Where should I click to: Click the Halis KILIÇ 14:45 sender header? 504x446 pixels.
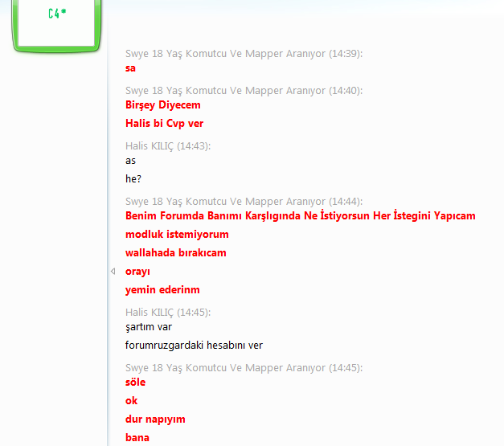[167, 313]
